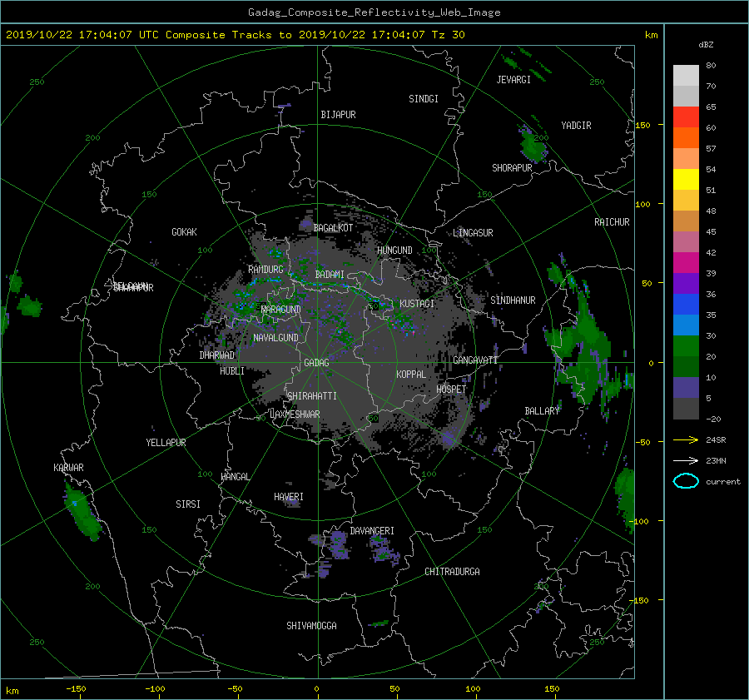Viewport: 749px width, 700px height.
Task: Click the cyan current-track ellipse icon
Action: pyautogui.click(x=686, y=481)
